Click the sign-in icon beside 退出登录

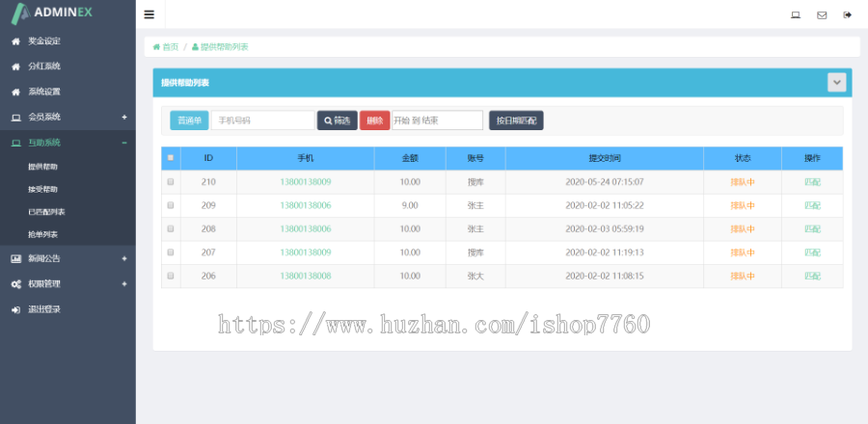(16, 309)
